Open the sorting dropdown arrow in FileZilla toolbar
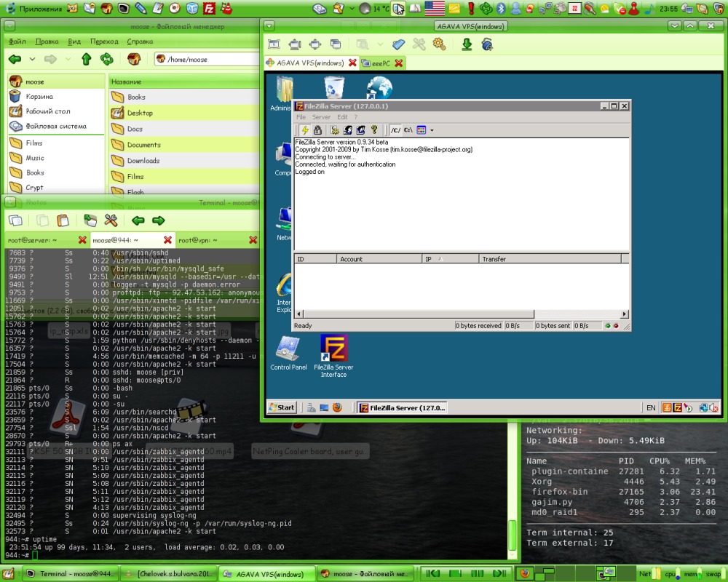Viewport: 728px width, 582px height. (x=432, y=130)
